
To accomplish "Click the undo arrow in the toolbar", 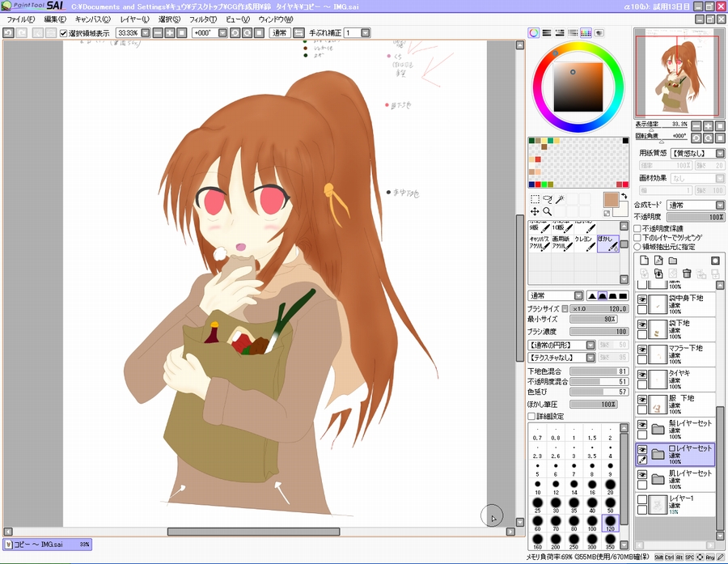I will (8, 32).
